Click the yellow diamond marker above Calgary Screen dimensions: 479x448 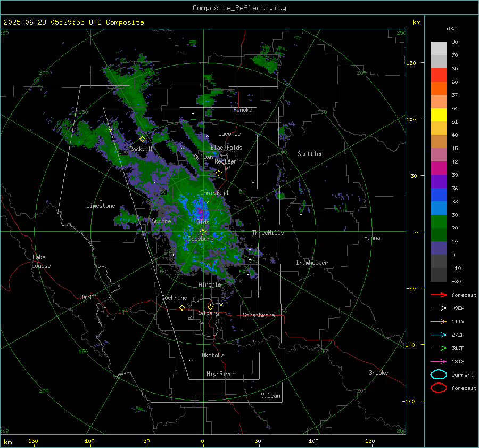[x=210, y=307]
